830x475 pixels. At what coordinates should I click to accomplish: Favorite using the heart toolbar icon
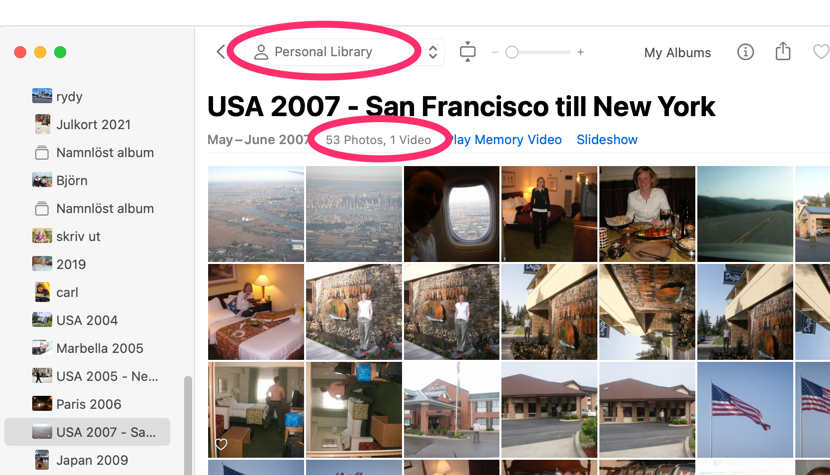click(x=821, y=52)
